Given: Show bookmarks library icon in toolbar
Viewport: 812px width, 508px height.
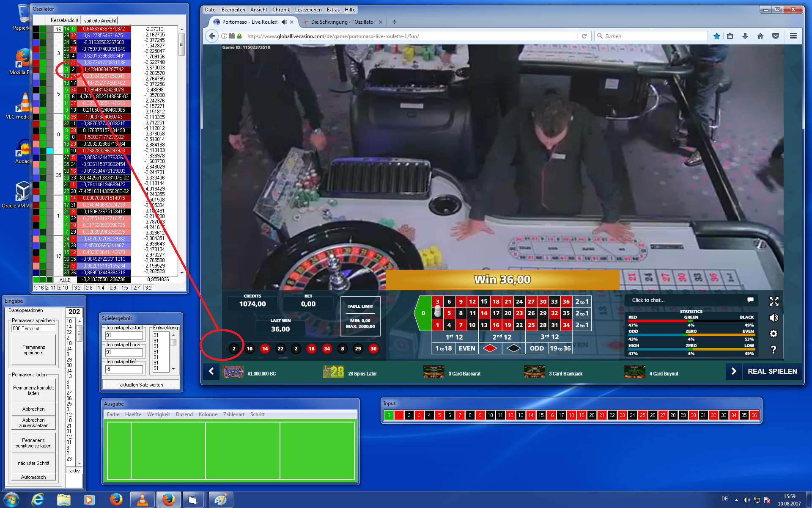Looking at the screenshot, I should 730,36.
